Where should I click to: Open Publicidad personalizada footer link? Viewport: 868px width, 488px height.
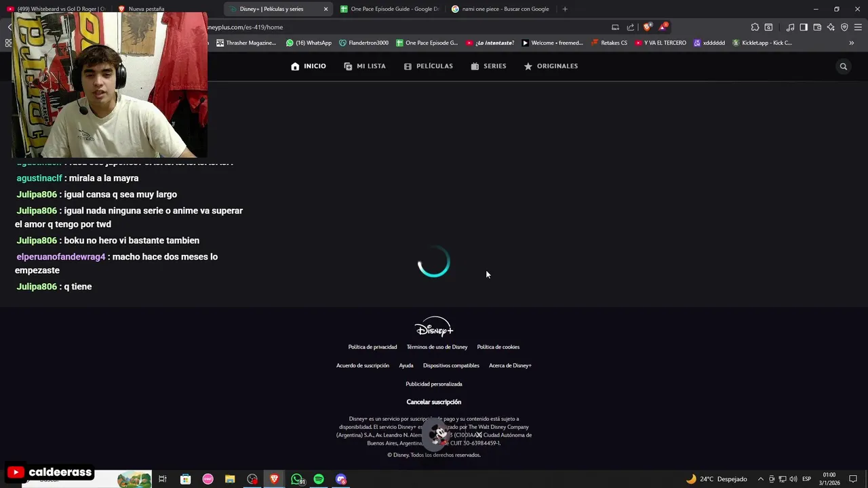pos(434,384)
